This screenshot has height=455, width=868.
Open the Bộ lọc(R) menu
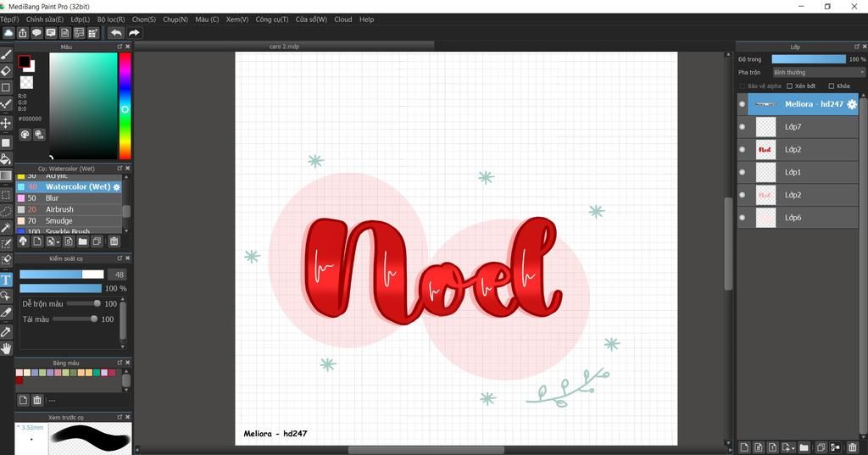click(111, 19)
